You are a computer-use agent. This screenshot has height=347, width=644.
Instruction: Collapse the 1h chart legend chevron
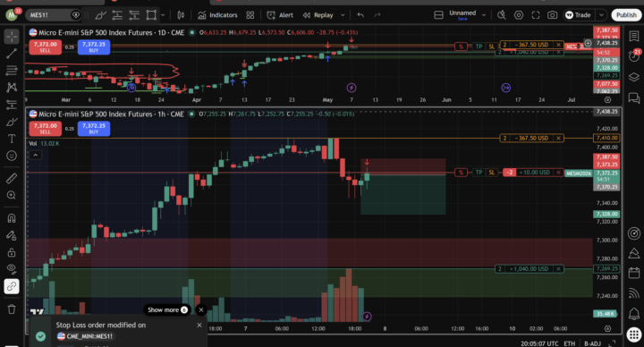tap(35, 156)
